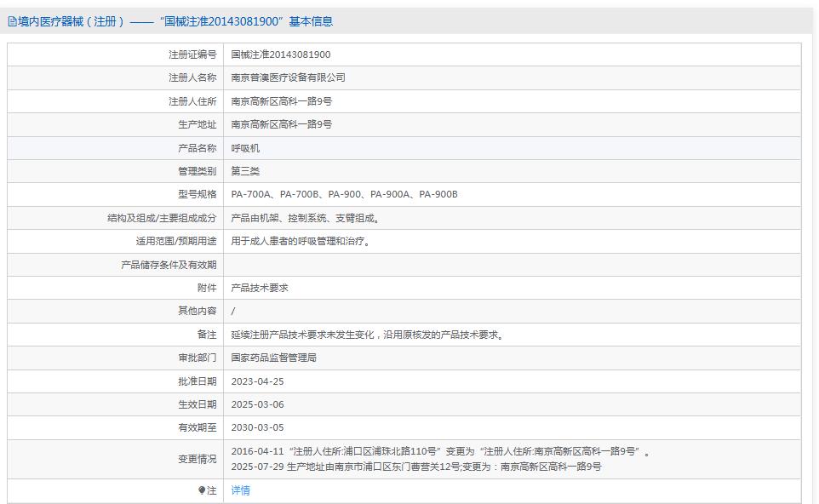Viewport: 819px width, 504px height.
Task: Select 第三类 management category
Action: (x=245, y=171)
